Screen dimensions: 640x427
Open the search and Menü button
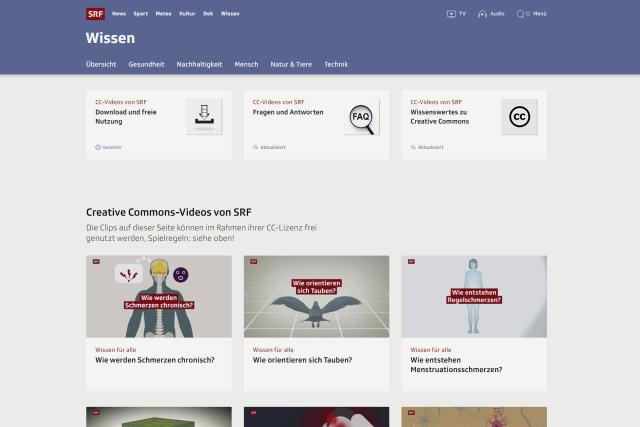(x=533, y=14)
